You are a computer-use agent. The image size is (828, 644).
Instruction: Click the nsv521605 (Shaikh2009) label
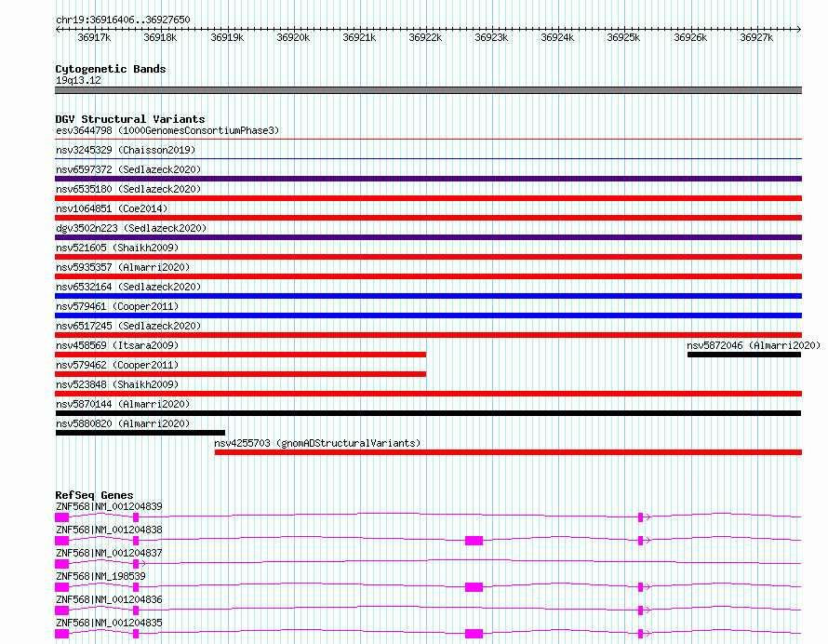[x=117, y=248]
